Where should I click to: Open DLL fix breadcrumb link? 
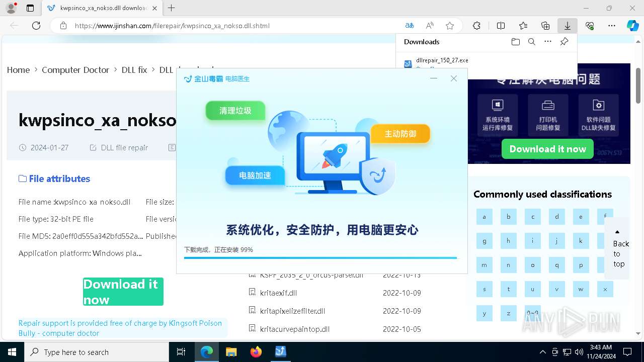click(x=134, y=70)
